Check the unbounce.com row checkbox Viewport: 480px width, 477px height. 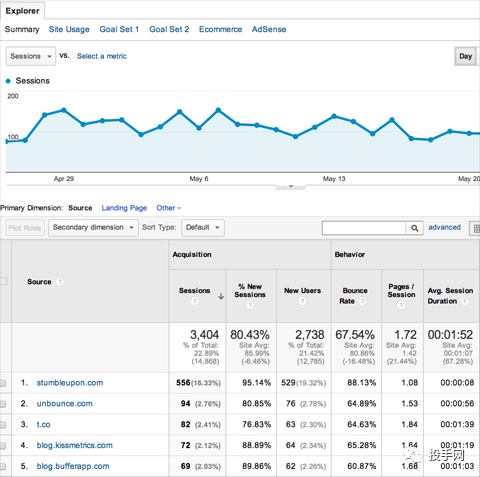tap(3, 404)
